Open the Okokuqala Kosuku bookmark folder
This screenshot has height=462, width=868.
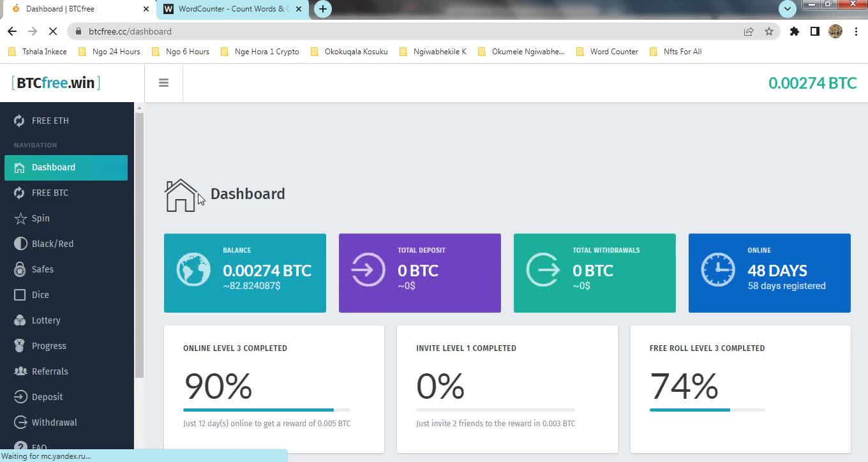point(349,52)
